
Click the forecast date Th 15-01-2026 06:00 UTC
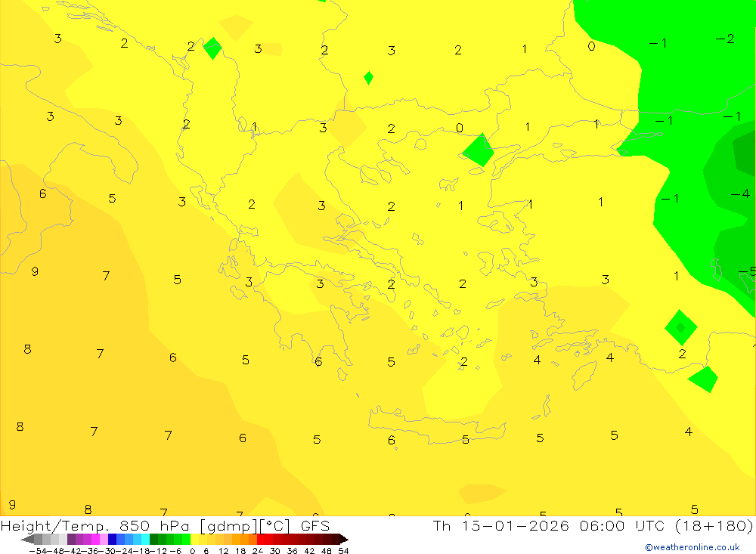[549, 525]
